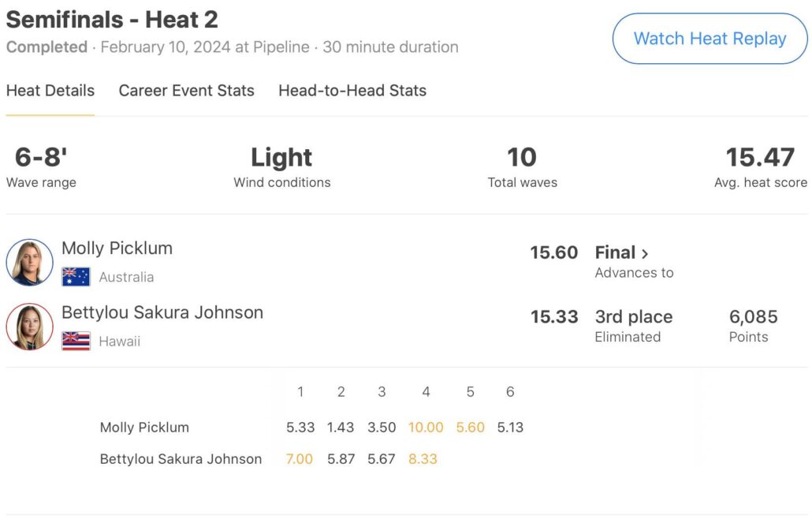Screen dimensions: 812x523
Task: Click Molly Picklum's 10.00 wave score
Action: pyautogui.click(x=426, y=428)
